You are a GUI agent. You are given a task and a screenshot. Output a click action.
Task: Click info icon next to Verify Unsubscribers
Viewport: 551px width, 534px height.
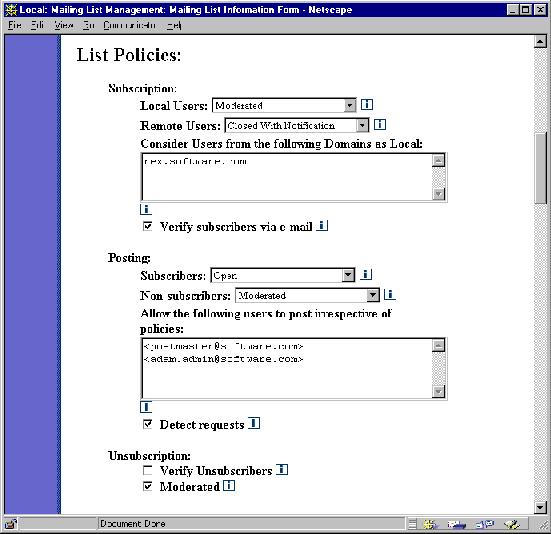pyautogui.click(x=282, y=469)
